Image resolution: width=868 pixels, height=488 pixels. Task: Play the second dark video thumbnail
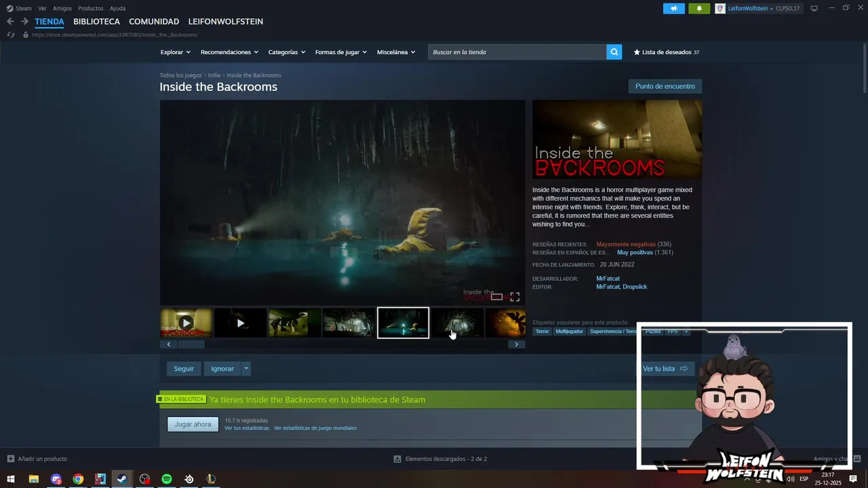[x=240, y=323]
